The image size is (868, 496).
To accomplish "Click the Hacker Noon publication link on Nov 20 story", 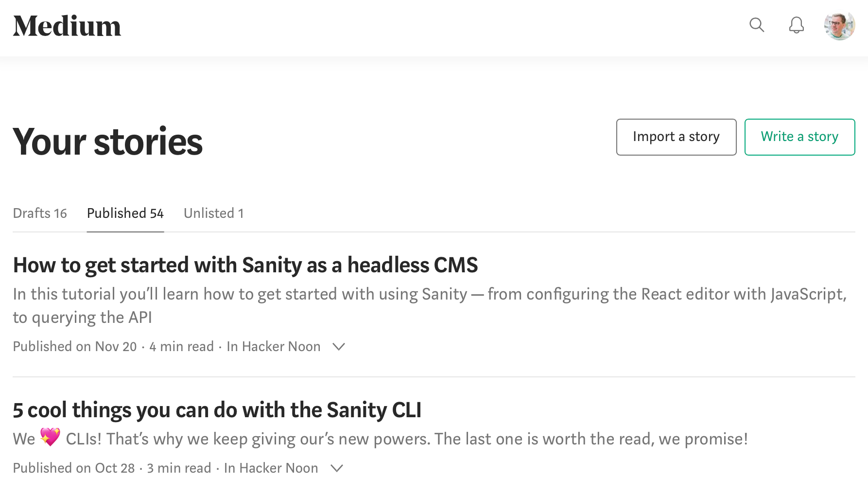I will [x=273, y=346].
